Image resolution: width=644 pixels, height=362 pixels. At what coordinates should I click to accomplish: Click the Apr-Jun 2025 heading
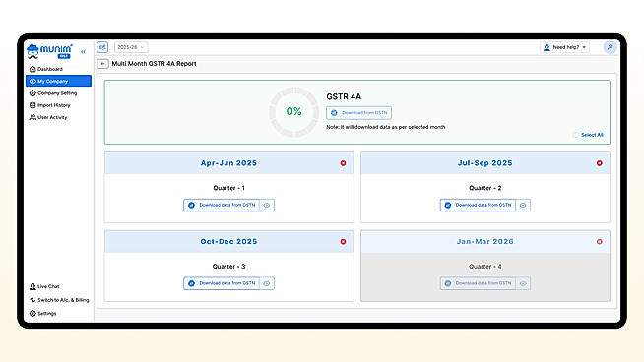click(x=228, y=163)
